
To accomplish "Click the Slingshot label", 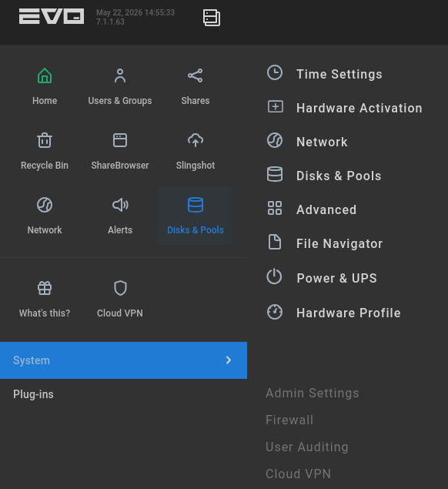I will coord(196,166).
